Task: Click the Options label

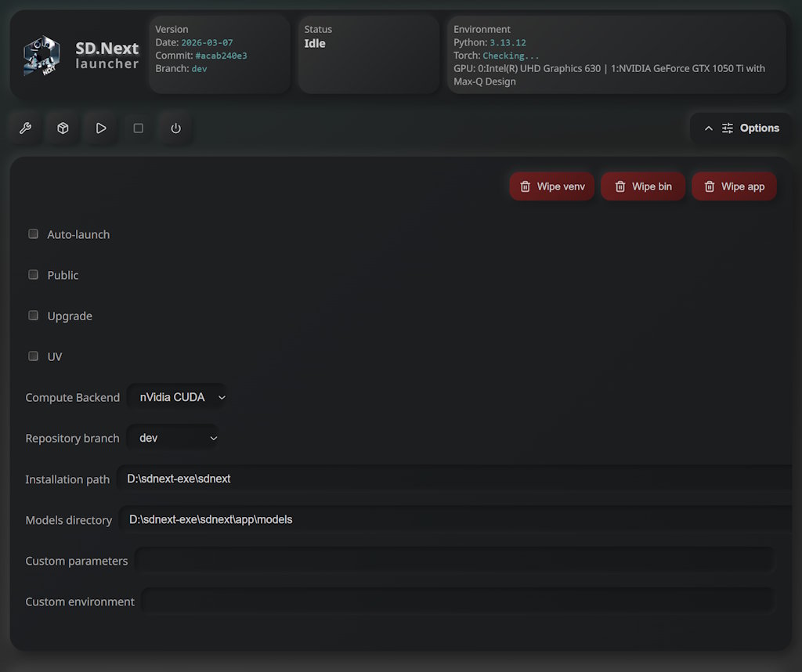Action: click(x=760, y=128)
